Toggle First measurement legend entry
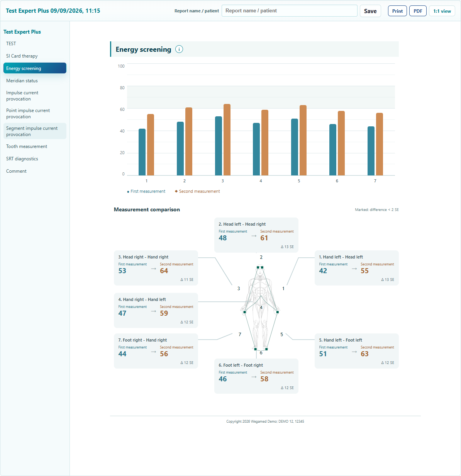461x476 pixels. (x=146, y=191)
